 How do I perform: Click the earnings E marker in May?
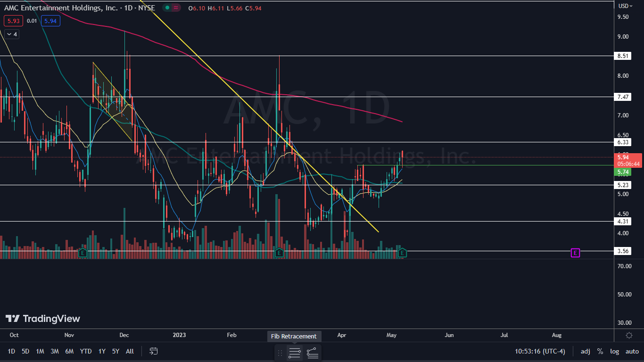click(402, 253)
